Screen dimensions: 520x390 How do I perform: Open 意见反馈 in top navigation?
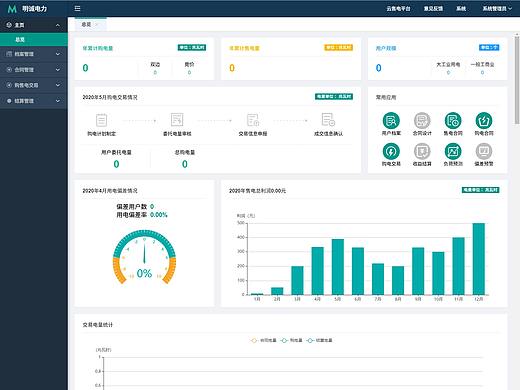pyautogui.click(x=433, y=9)
